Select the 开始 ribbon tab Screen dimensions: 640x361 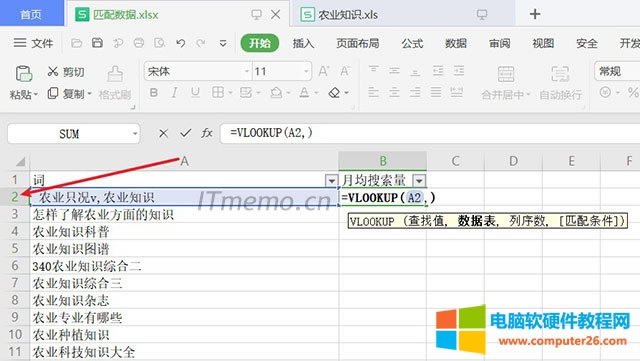pyautogui.click(x=260, y=43)
